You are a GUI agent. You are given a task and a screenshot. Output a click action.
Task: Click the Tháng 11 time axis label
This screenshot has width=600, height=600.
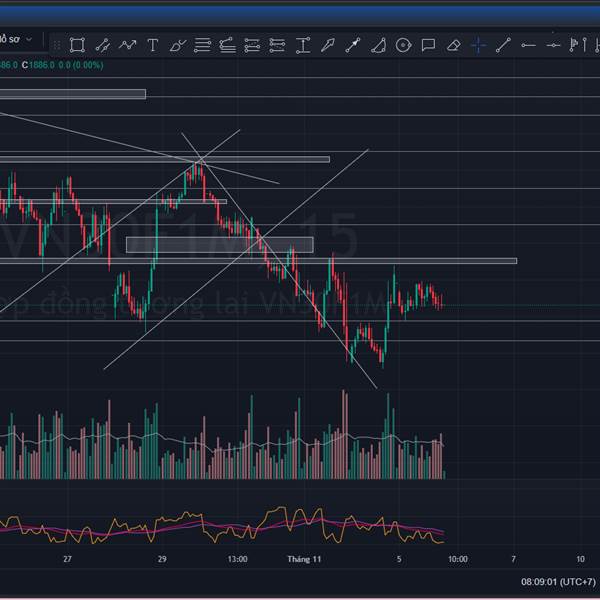pyautogui.click(x=304, y=559)
